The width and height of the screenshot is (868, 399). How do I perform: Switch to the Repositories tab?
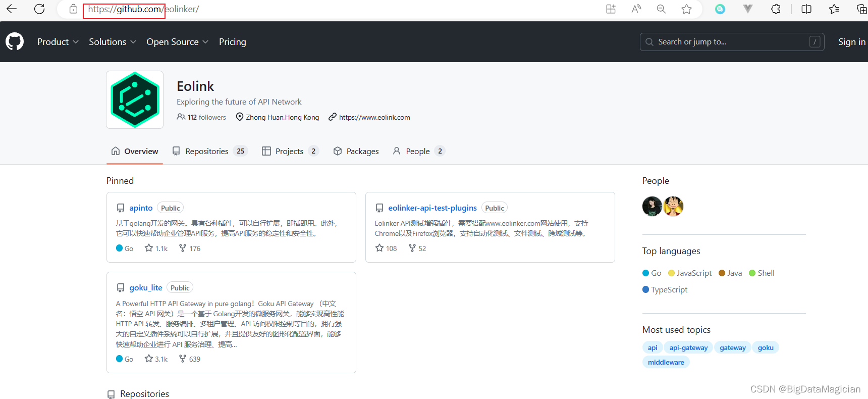[210, 151]
